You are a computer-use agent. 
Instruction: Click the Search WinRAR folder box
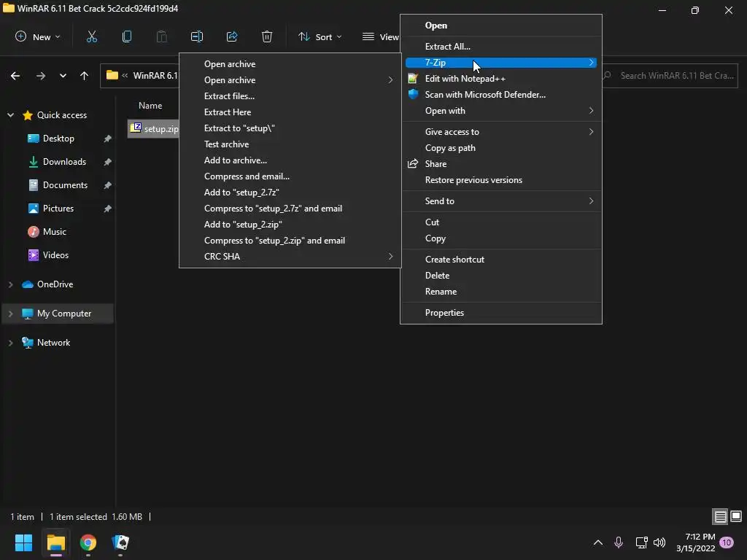pos(670,76)
